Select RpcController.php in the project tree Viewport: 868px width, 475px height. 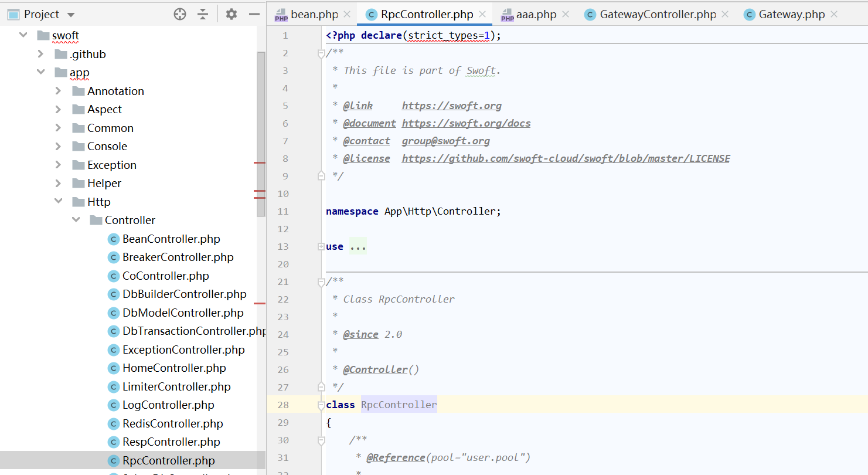click(169, 460)
